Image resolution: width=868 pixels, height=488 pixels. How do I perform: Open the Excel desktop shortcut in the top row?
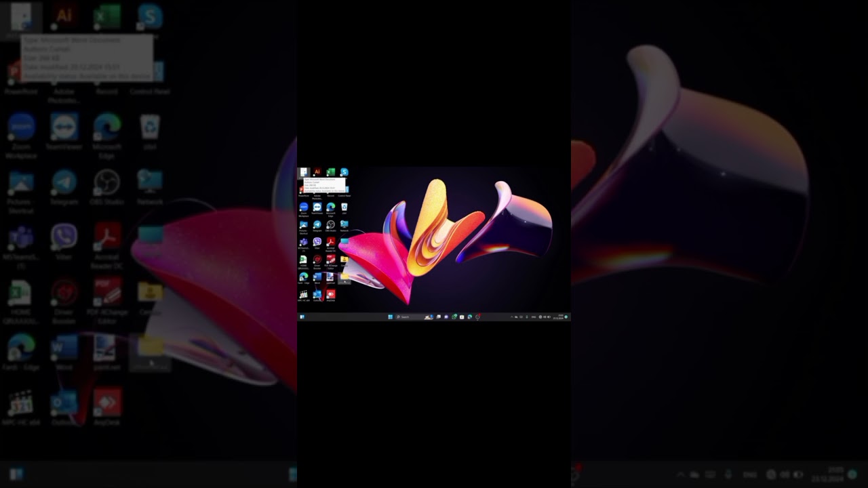[331, 171]
